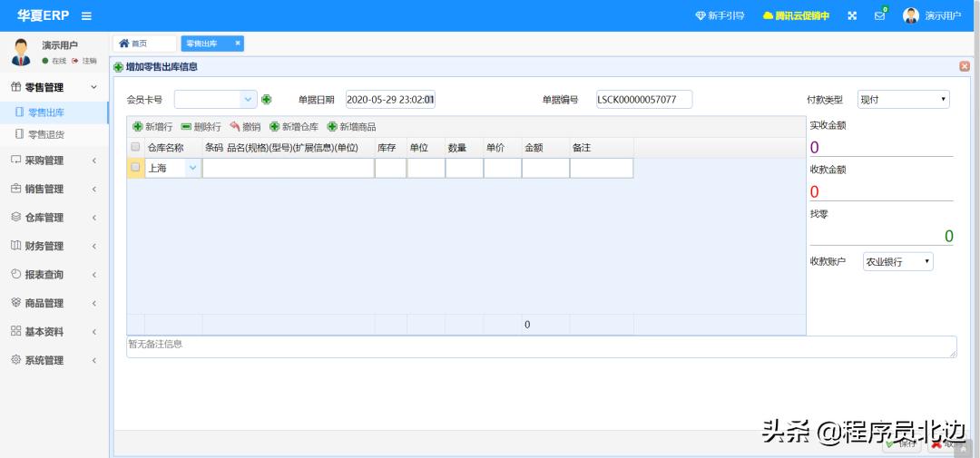Click the 暂无备注信息 remarks text area
980x458 pixels.
pos(541,346)
